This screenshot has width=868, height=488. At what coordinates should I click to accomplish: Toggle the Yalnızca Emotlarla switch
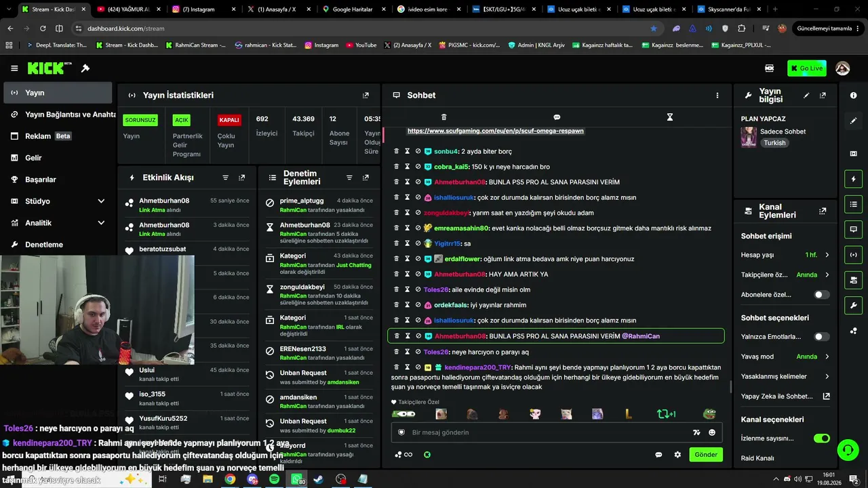(x=821, y=337)
